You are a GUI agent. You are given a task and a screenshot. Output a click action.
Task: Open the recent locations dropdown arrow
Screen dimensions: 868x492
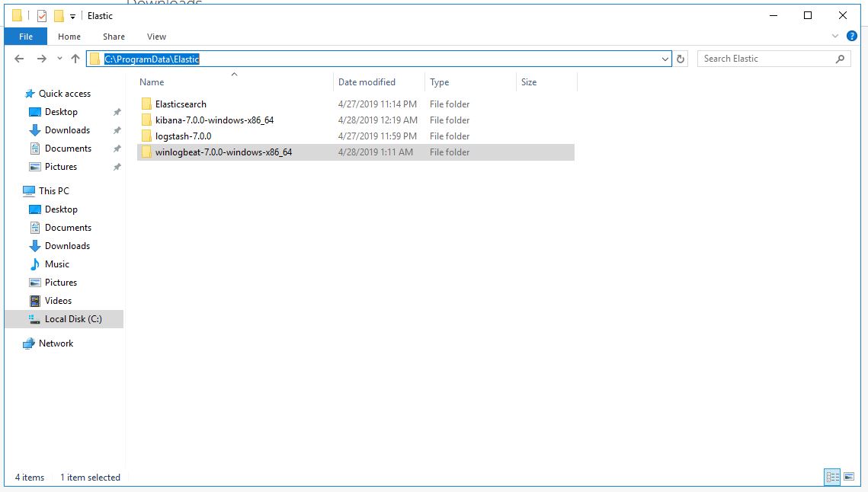pos(59,59)
